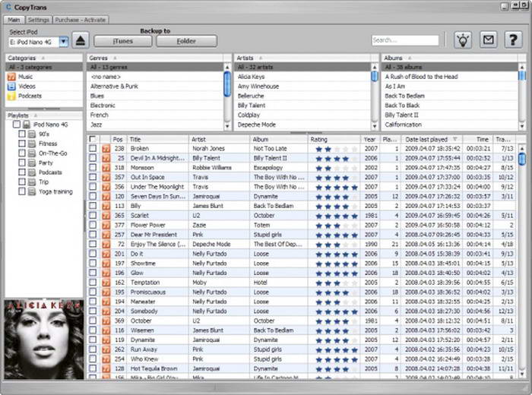Screen dimensions: 532x395
Task: Toggle the select-all checkbox in track header
Action: tap(93, 139)
